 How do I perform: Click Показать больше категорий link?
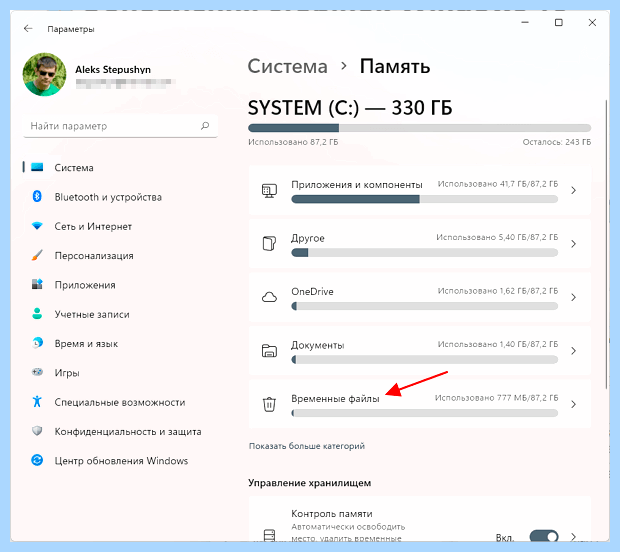coord(307,446)
